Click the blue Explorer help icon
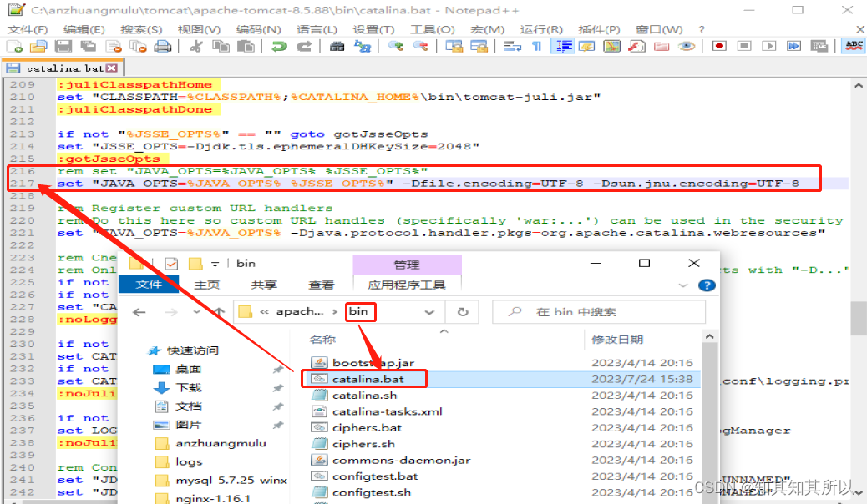Screen dimensions: 867x504 click(x=707, y=285)
